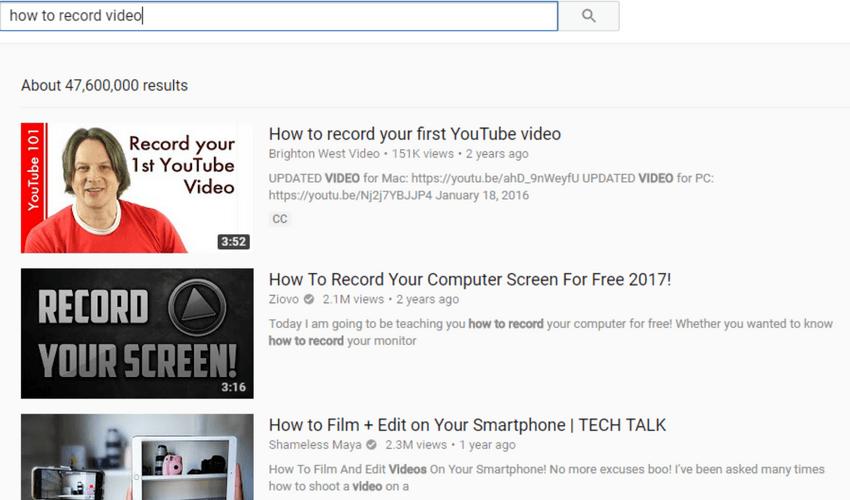Open 'RECORD YOUR SCREEN!' thumbnail
Viewport: 850px width, 500px height.
tap(137, 334)
